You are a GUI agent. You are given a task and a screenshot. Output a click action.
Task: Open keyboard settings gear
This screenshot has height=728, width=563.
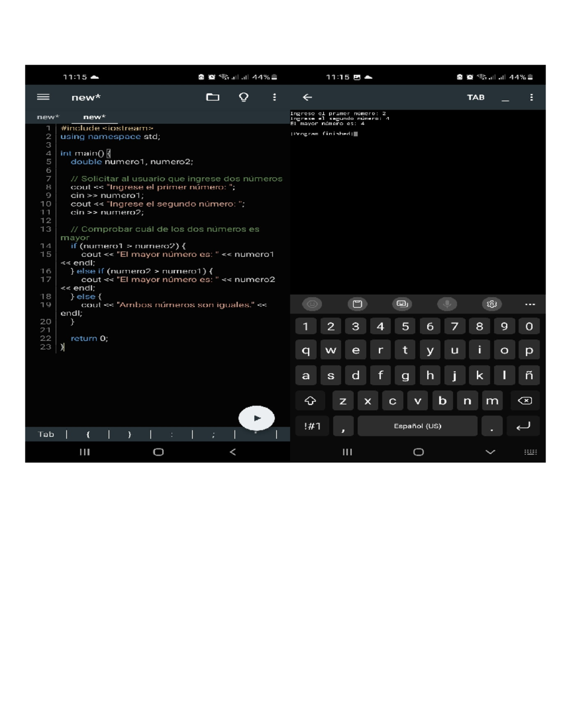click(x=492, y=304)
